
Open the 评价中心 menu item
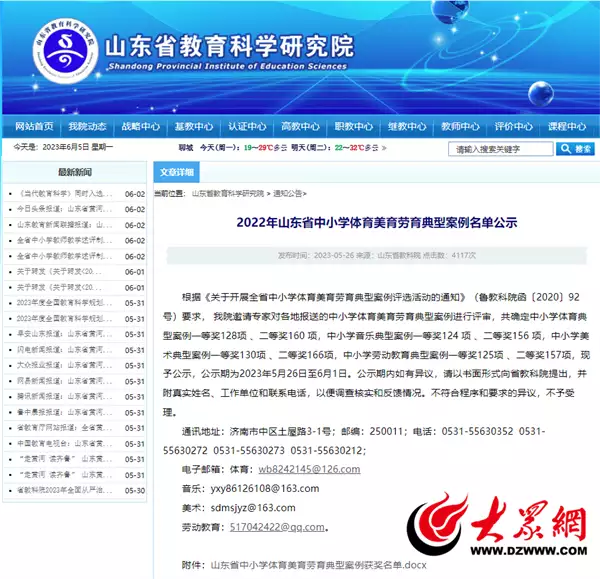point(513,126)
